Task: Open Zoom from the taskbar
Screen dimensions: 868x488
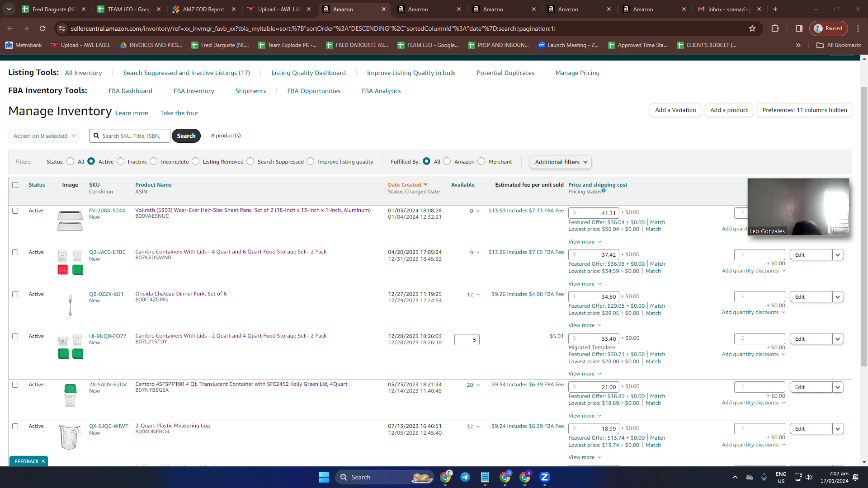Action: point(544,477)
